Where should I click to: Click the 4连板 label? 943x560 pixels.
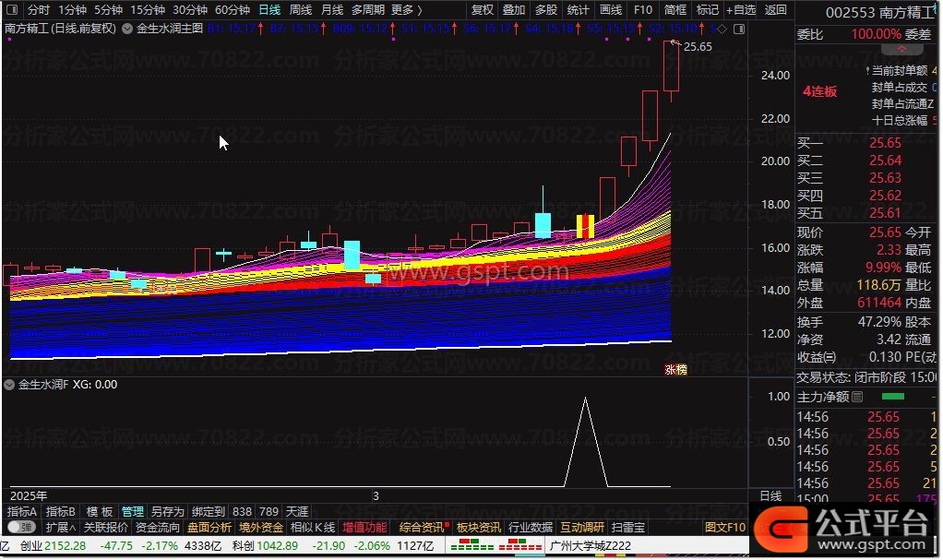pyautogui.click(x=819, y=91)
